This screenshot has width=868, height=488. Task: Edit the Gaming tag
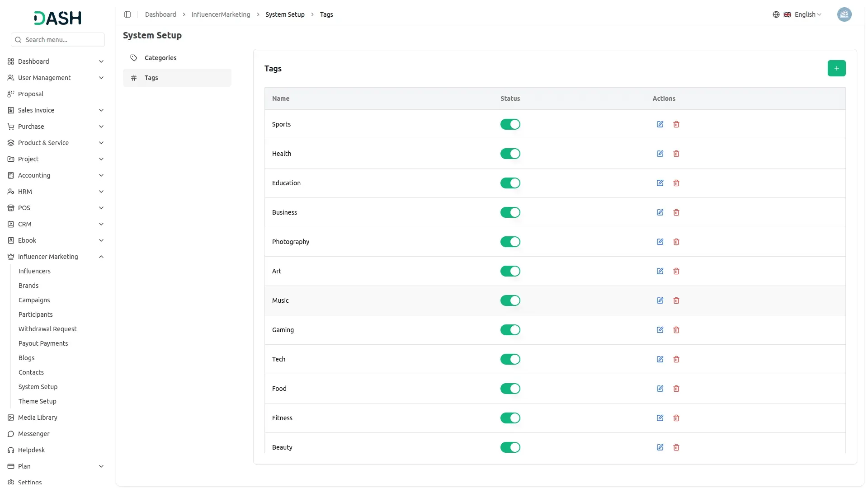click(x=660, y=330)
